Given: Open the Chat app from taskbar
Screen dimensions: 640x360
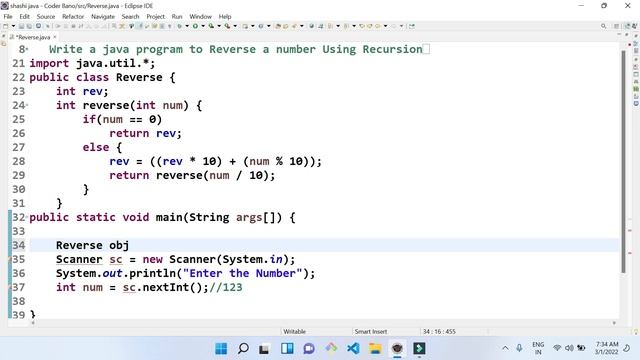Looking at the screenshot, I should (309, 349).
